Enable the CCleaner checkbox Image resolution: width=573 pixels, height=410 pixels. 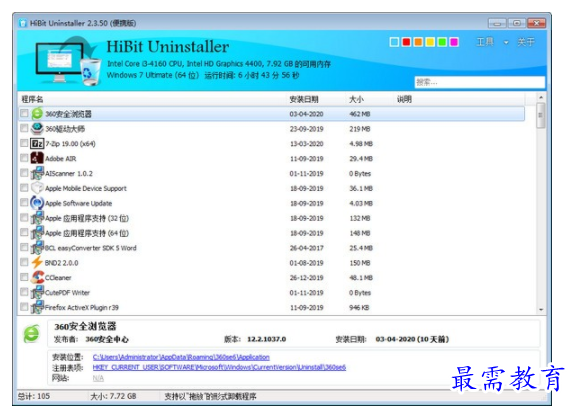(24, 277)
